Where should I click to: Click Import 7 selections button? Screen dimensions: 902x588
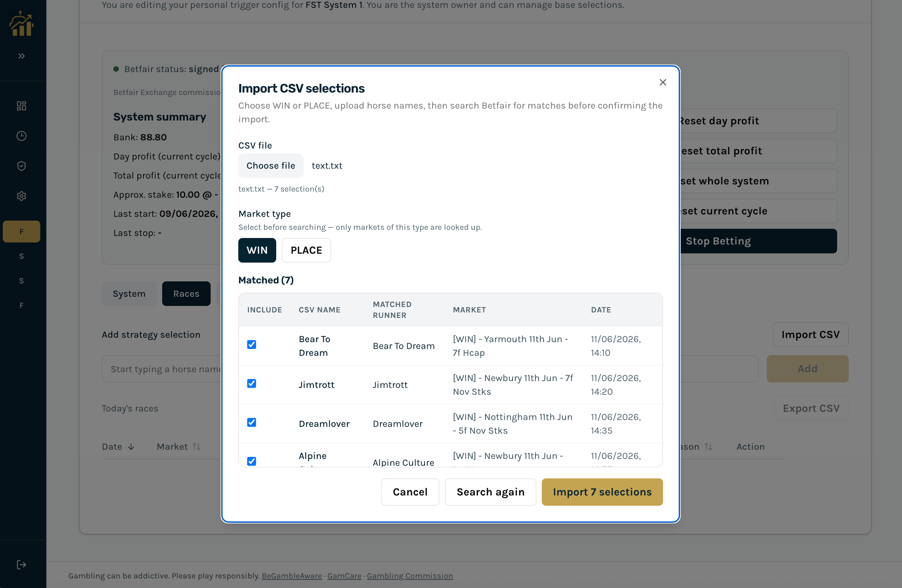click(x=602, y=492)
